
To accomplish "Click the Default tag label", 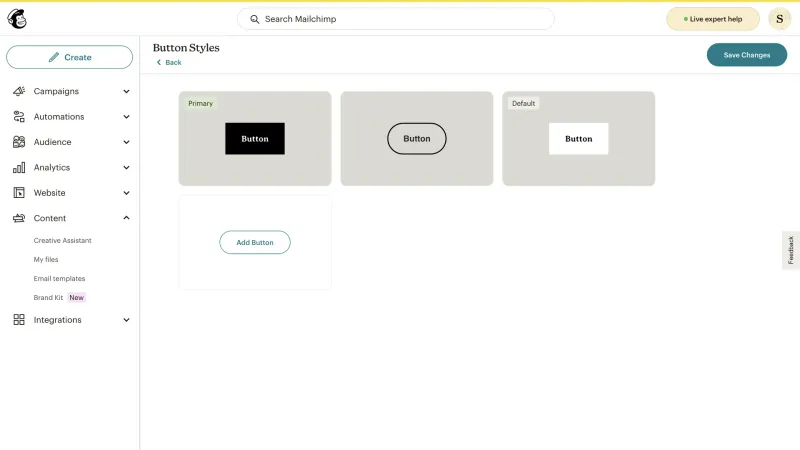I will (x=523, y=104).
